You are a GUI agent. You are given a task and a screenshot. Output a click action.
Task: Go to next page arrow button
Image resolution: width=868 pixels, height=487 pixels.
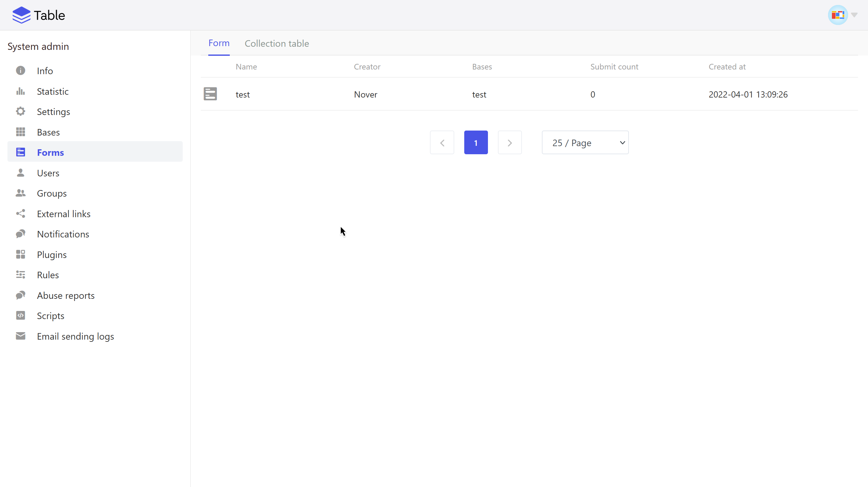coord(509,143)
